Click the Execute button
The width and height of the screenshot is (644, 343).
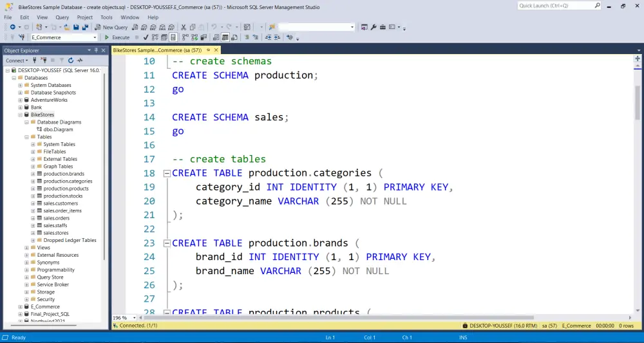pyautogui.click(x=117, y=37)
